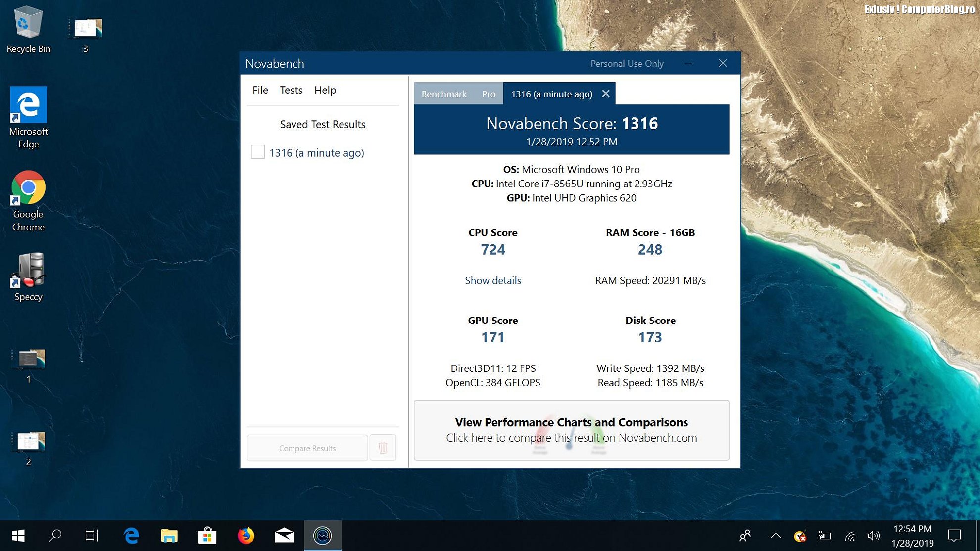Delete saved result with trash icon
This screenshot has width=980, height=551.
(x=383, y=448)
